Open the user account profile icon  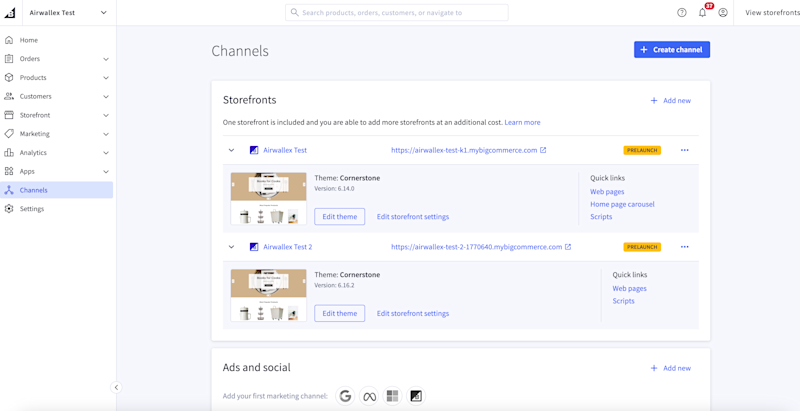(723, 13)
